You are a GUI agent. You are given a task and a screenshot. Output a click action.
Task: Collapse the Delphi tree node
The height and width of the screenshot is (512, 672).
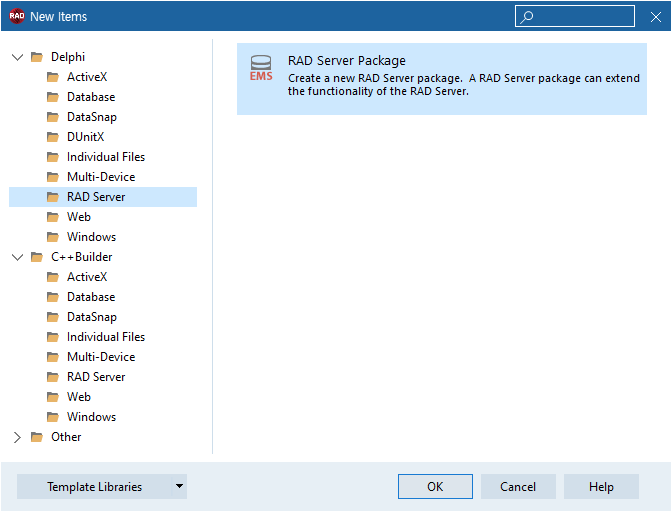click(17, 57)
